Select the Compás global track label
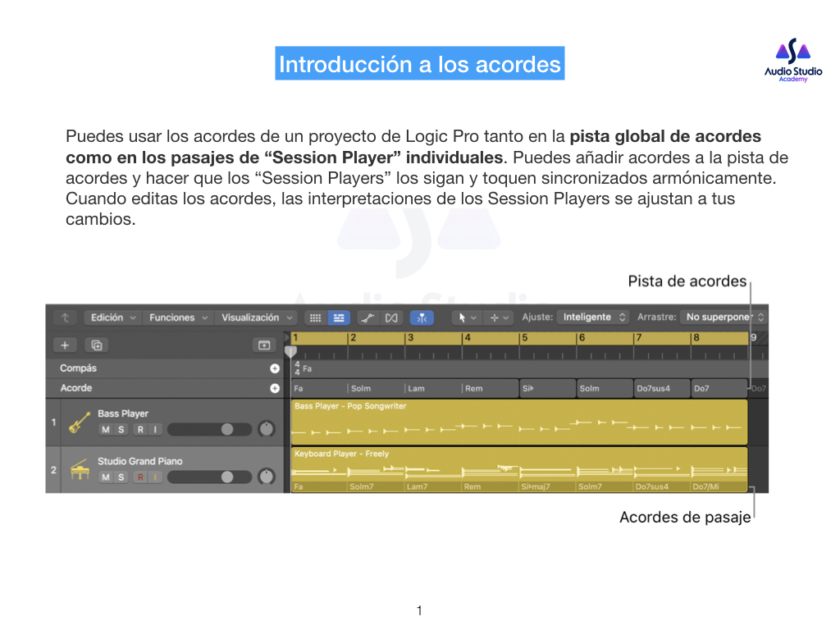The image size is (840, 630). (x=78, y=368)
